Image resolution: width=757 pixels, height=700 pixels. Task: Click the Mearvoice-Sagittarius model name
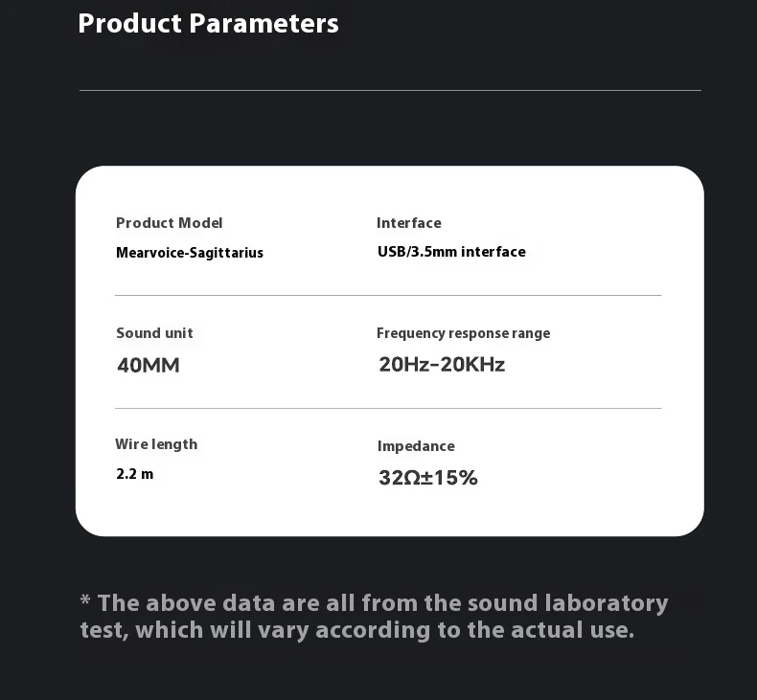[x=190, y=252]
